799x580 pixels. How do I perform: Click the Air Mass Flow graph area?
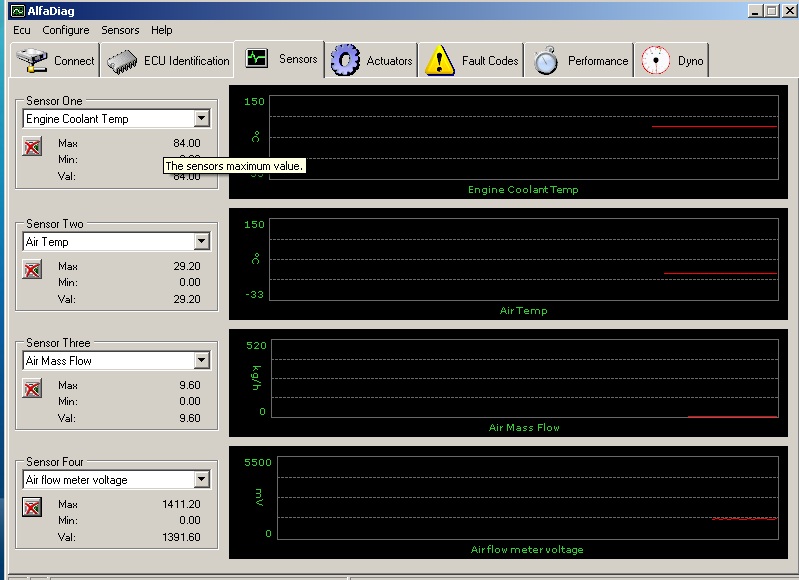pyautogui.click(x=524, y=380)
